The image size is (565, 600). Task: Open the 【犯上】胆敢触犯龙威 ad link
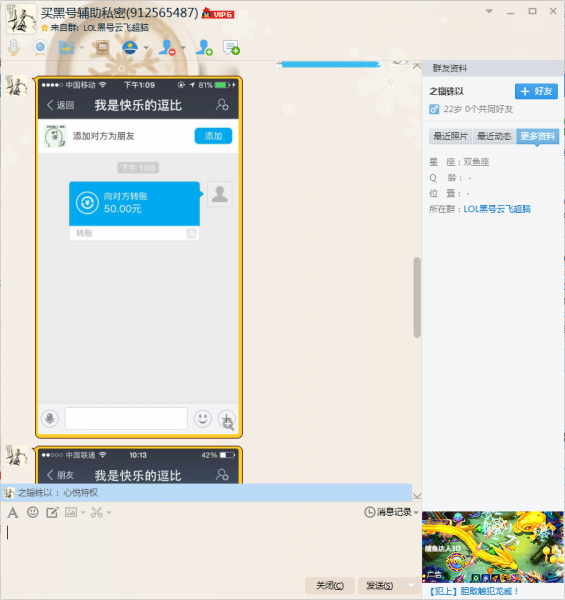coord(474,592)
